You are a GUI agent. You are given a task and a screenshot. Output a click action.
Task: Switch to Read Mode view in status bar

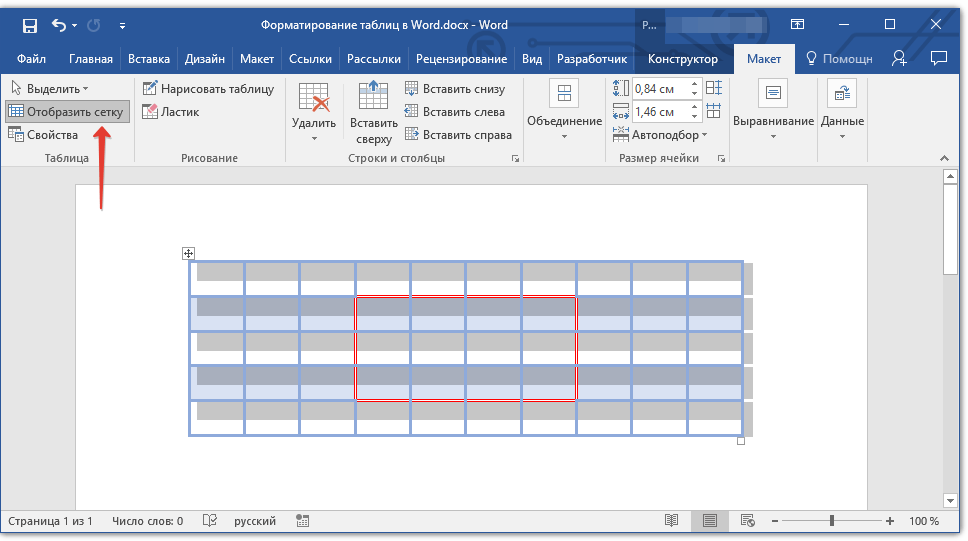pyautogui.click(x=671, y=521)
